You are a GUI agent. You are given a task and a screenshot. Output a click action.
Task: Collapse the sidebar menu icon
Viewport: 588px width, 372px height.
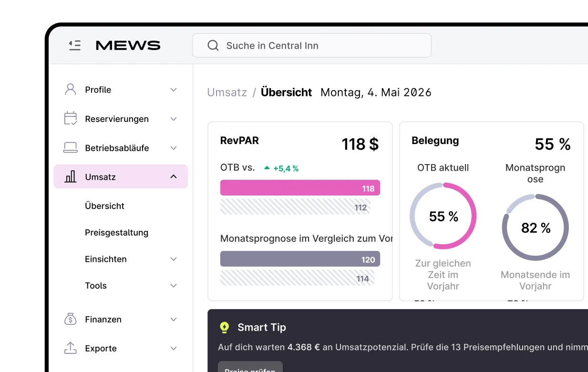[x=75, y=45]
